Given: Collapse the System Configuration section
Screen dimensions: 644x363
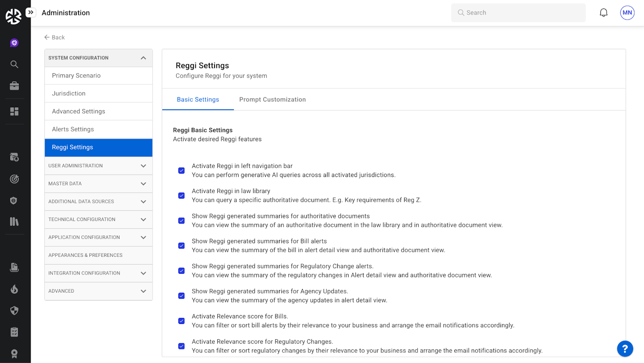Looking at the screenshot, I should [x=143, y=58].
